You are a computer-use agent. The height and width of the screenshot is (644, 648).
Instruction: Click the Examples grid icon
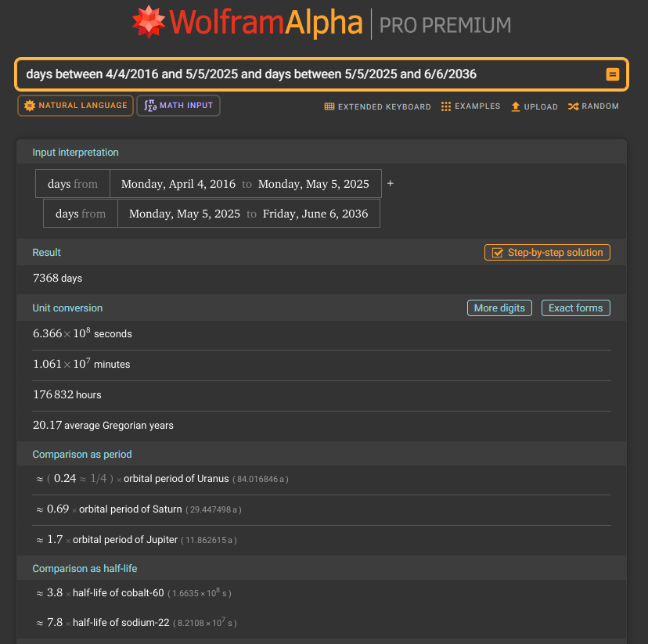click(x=446, y=106)
